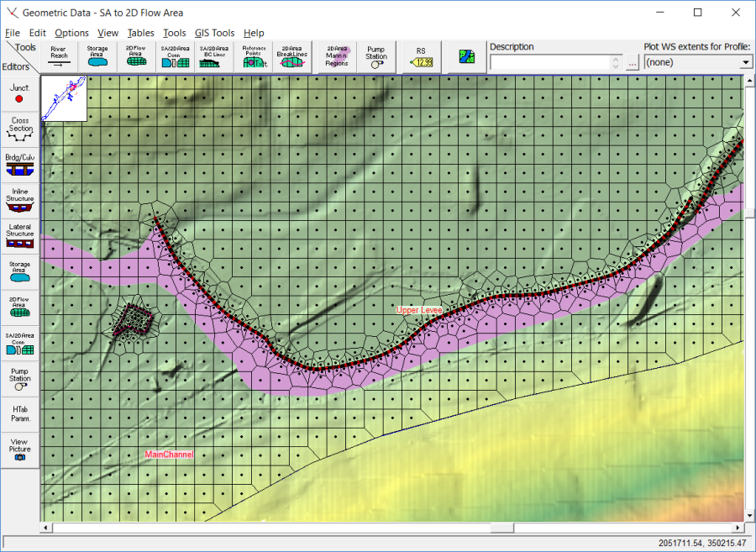Open the View Picture editor

coord(18,447)
